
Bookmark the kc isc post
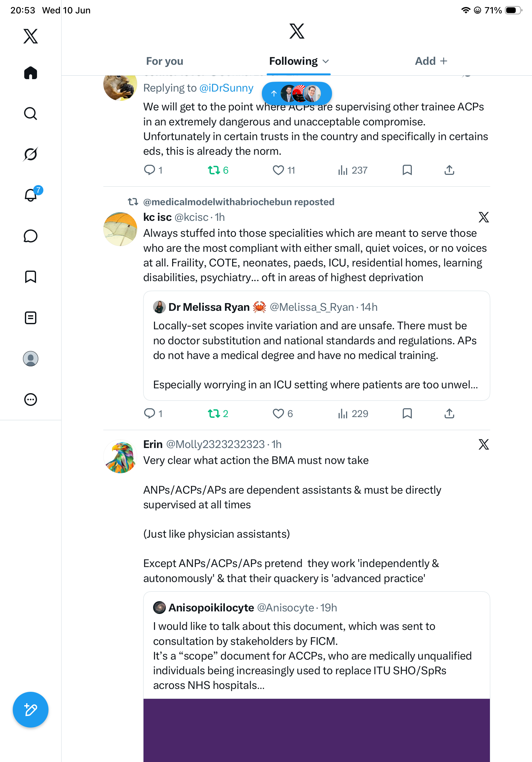(x=407, y=414)
